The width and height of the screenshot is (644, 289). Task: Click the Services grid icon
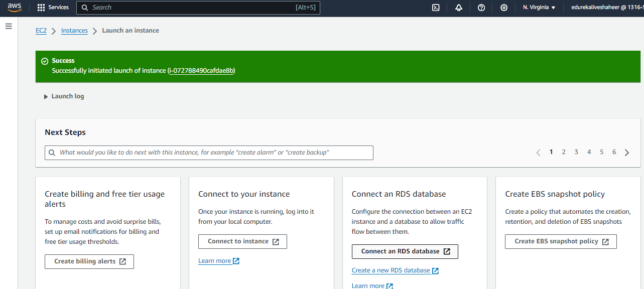click(42, 7)
